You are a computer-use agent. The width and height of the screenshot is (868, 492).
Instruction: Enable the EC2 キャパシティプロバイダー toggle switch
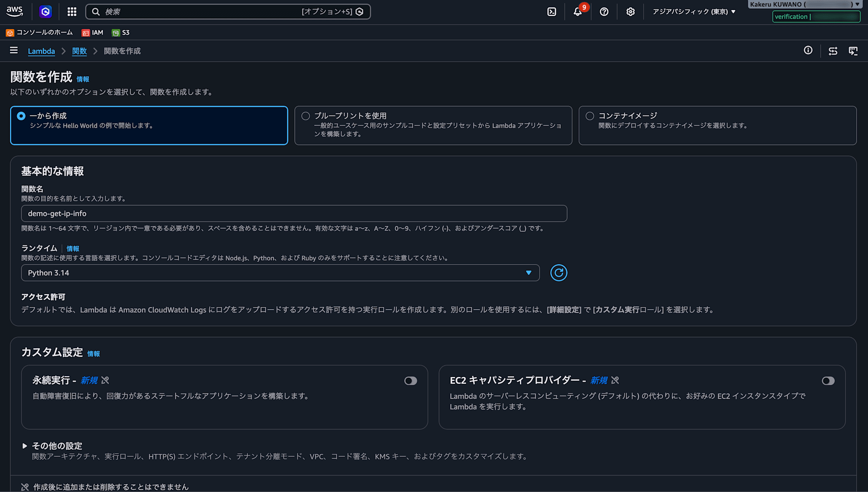(x=828, y=381)
